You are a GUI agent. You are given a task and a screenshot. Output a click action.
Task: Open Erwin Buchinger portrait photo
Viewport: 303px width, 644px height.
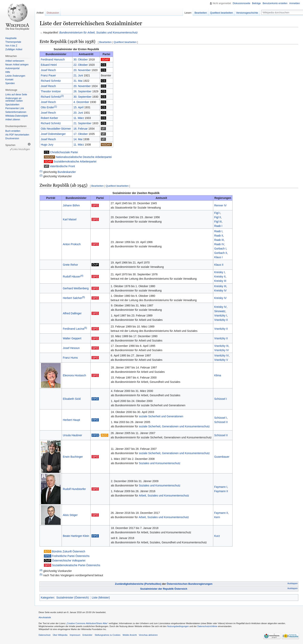[x=51, y=457]
